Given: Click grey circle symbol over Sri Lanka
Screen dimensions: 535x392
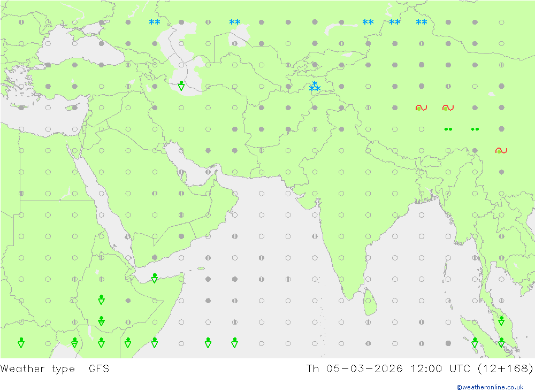Looking at the screenshot, I should point(368,301).
